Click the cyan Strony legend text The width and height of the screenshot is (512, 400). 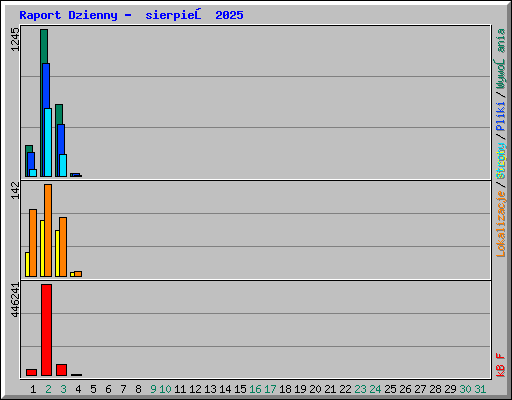point(501,161)
